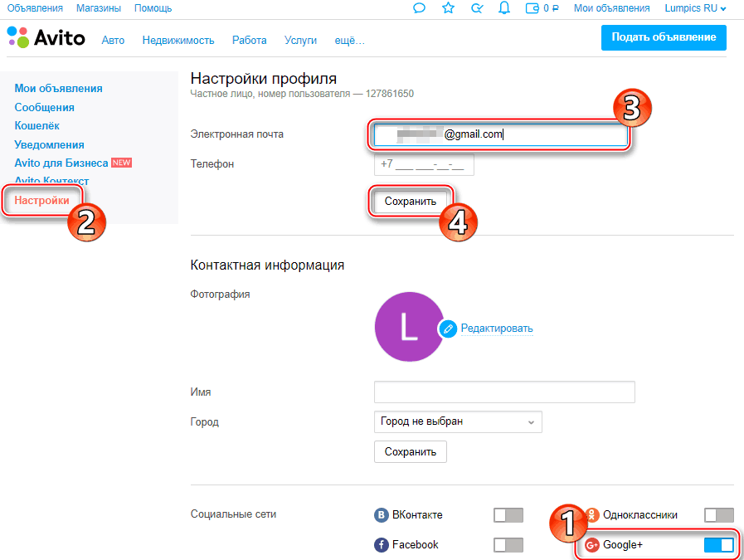
Task: Click the Facebook social network icon
Action: (x=382, y=545)
